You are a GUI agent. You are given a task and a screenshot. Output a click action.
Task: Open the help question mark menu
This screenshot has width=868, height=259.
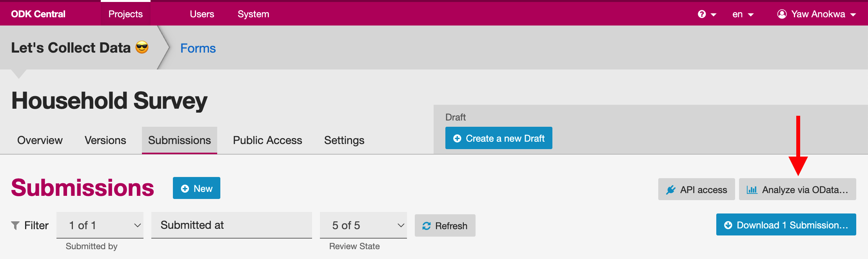point(707,14)
